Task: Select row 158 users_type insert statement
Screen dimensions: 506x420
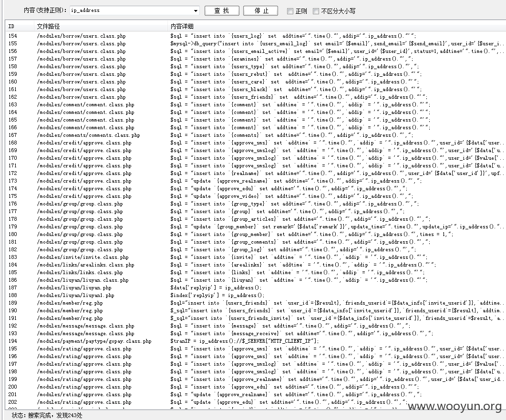Action: [295, 66]
